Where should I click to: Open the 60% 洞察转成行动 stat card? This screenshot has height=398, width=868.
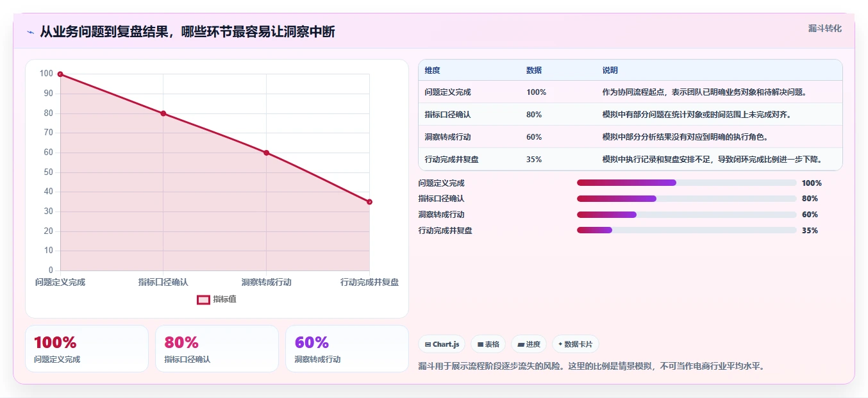(347, 349)
